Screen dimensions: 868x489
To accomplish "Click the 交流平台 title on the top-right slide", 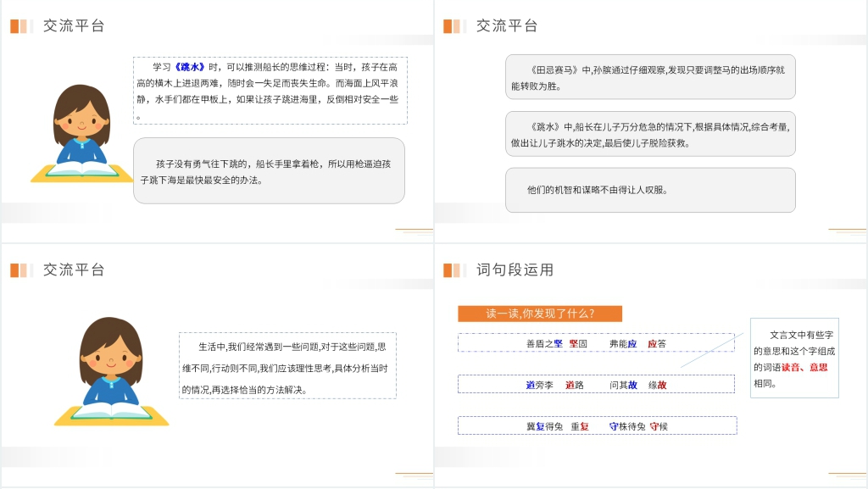I will click(507, 26).
